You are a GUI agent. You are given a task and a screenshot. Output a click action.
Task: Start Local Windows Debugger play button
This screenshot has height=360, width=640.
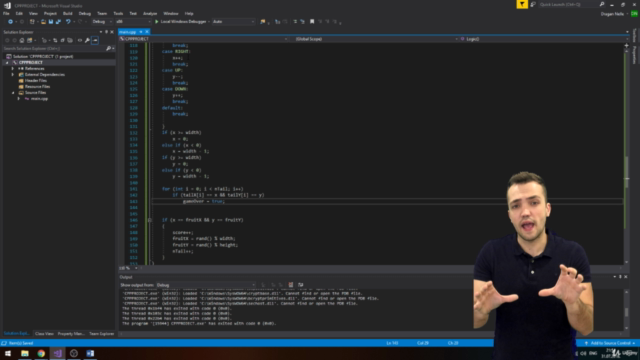click(x=156, y=22)
